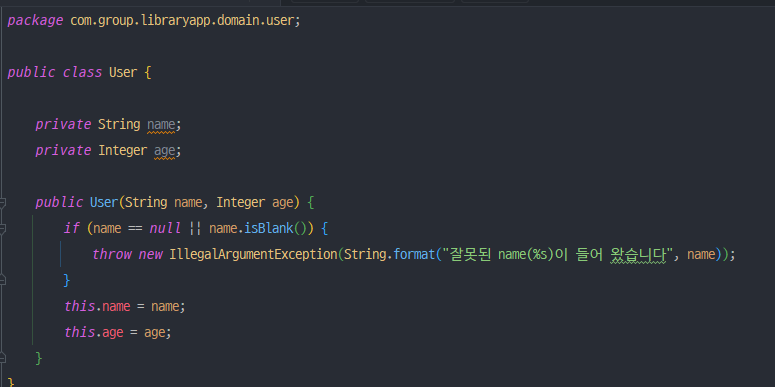Click the 'format' method of String.format
The height and width of the screenshot is (387, 775).
pos(414,254)
